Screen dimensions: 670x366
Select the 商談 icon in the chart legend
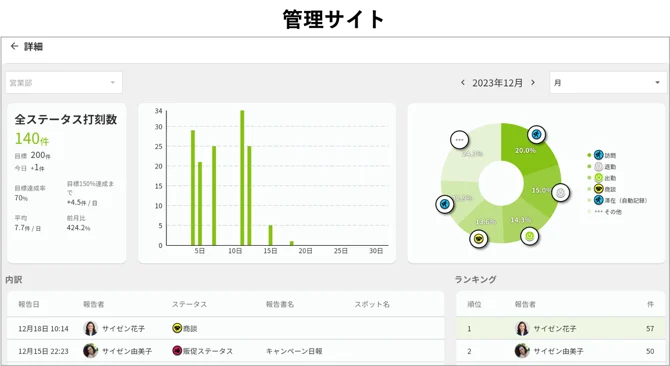click(x=599, y=189)
